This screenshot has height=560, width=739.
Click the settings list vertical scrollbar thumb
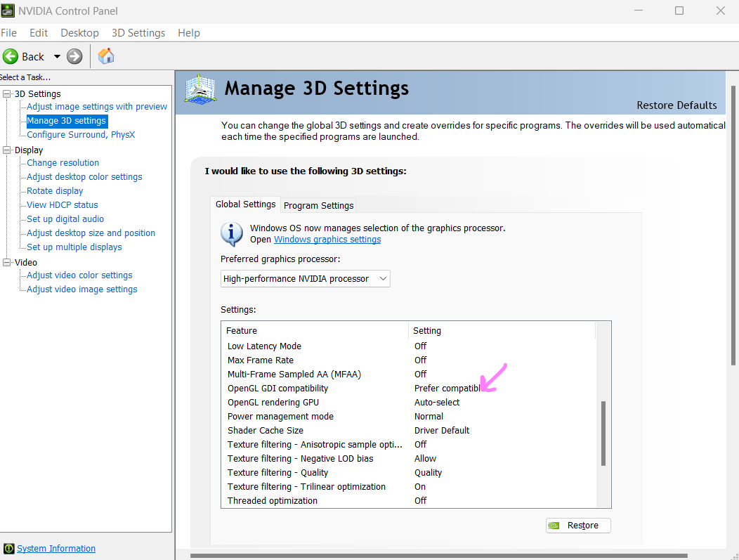(603, 434)
